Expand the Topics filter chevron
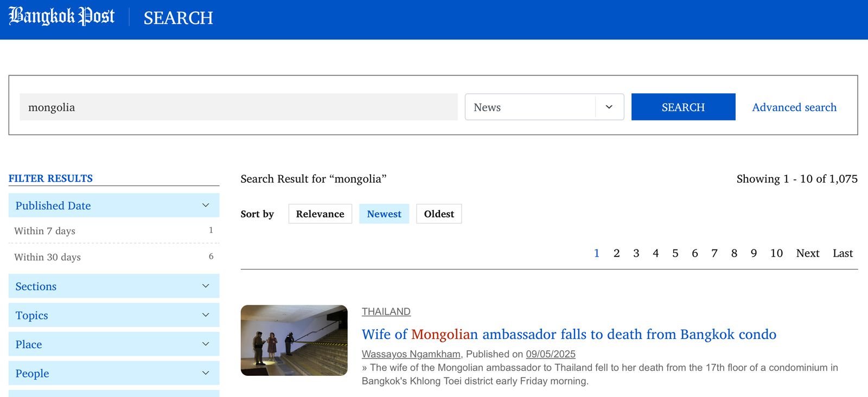 click(206, 315)
